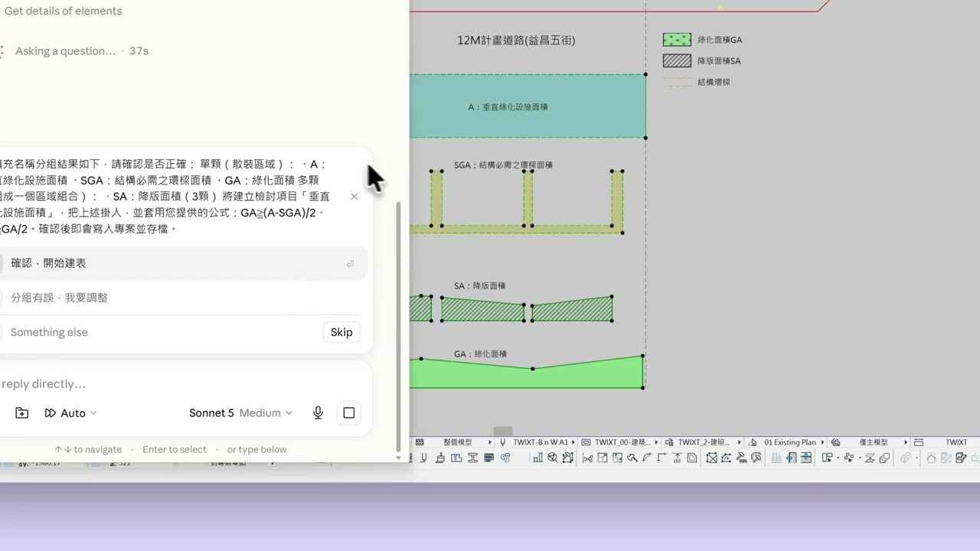Click the I-beam profile icon in toolbar
Screen dimensions: 980x551
(x=472, y=458)
